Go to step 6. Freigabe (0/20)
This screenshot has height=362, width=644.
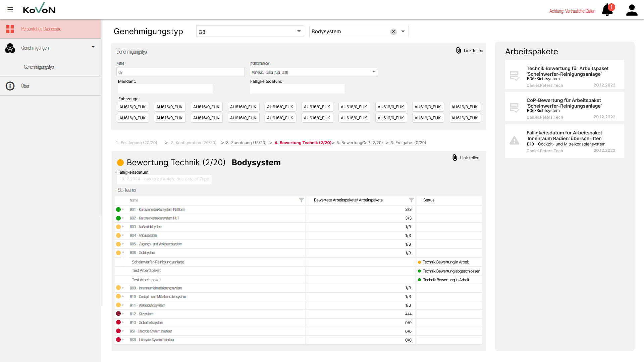pyautogui.click(x=410, y=143)
